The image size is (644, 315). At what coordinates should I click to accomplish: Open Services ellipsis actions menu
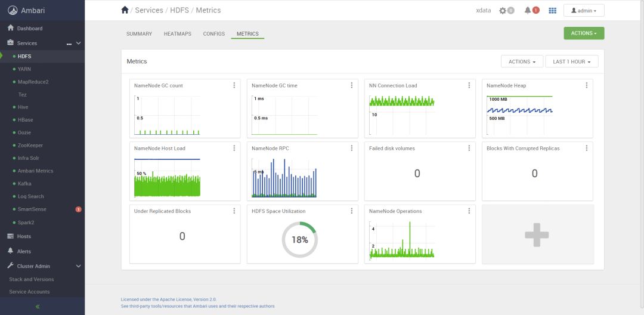point(69,44)
